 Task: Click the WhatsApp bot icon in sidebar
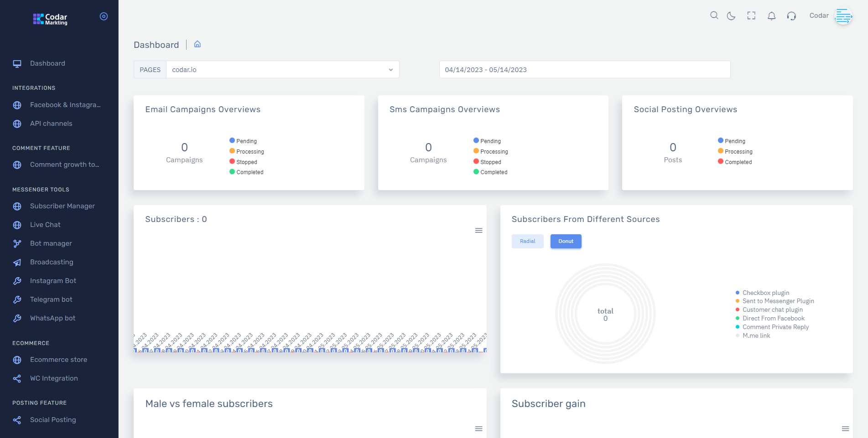coord(17,318)
